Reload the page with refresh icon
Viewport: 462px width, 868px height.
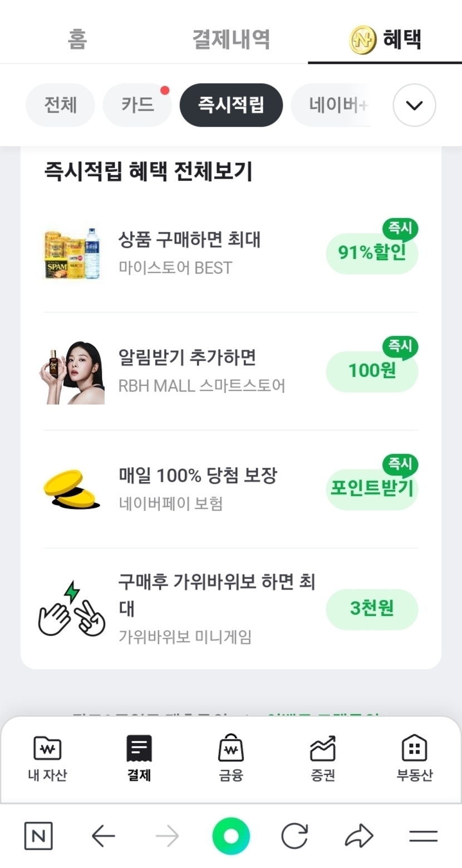pyautogui.click(x=294, y=836)
